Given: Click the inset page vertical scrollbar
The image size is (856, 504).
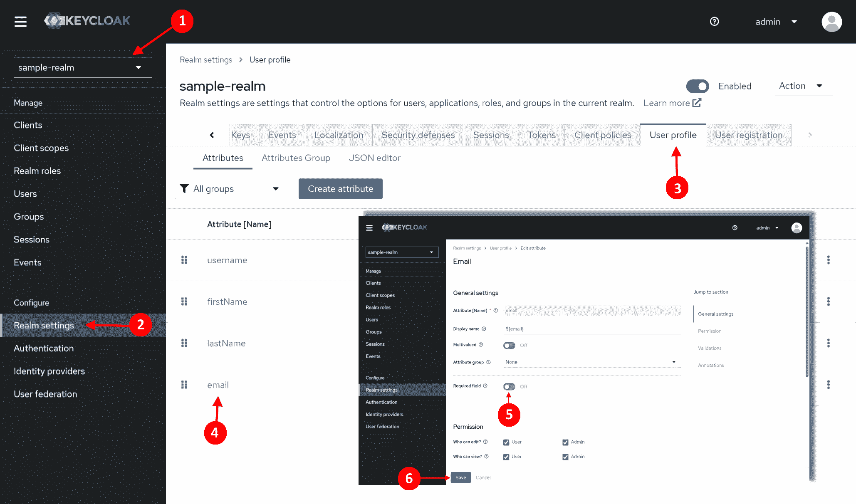Looking at the screenshot, I should (x=807, y=312).
